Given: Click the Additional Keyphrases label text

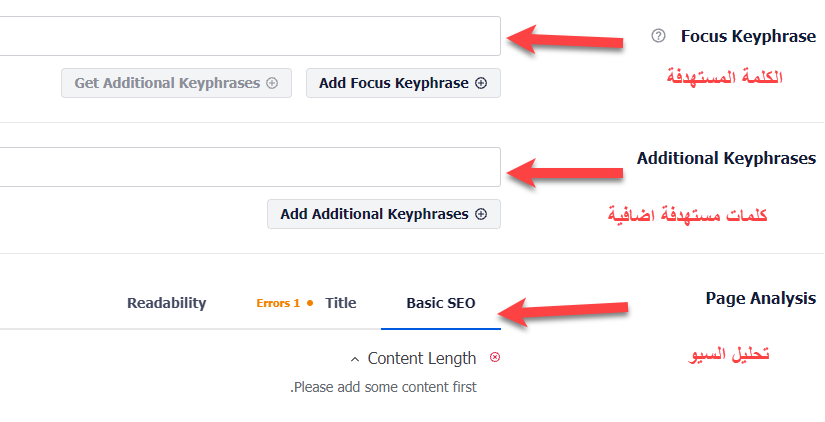Looking at the screenshot, I should point(727,158).
